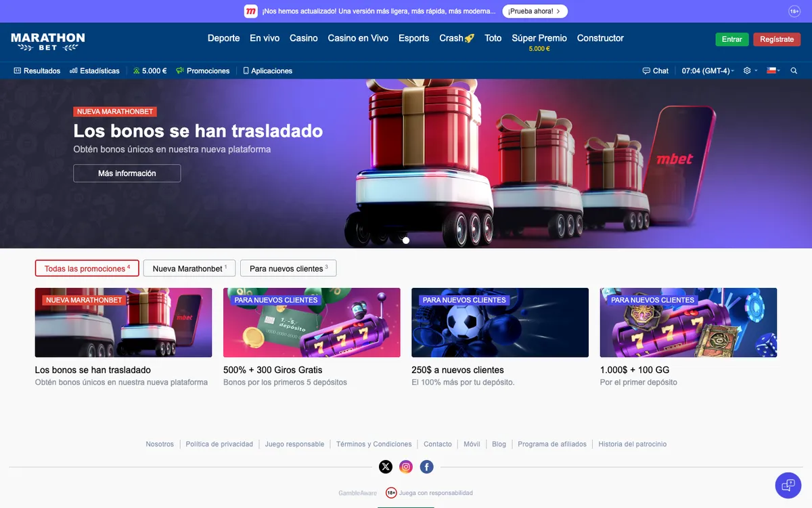The height and width of the screenshot is (508, 812).
Task: Open Súper Premio 5.000 €
Action: pos(539,42)
